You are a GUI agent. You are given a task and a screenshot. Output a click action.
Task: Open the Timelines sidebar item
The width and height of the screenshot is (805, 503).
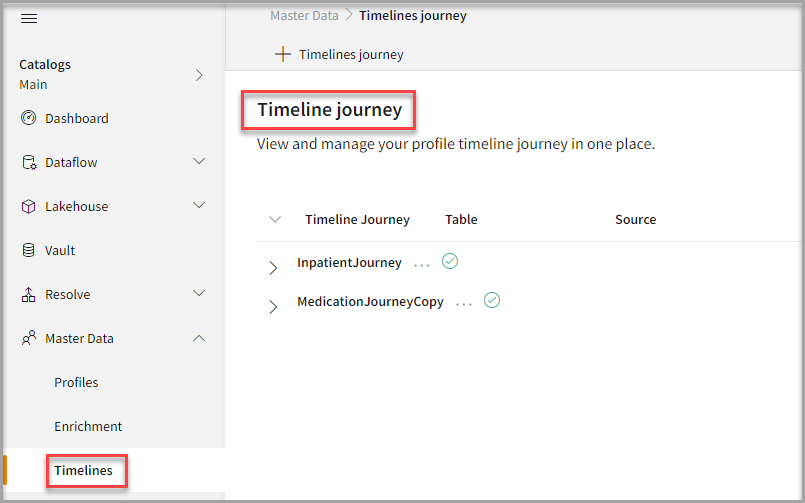click(84, 470)
